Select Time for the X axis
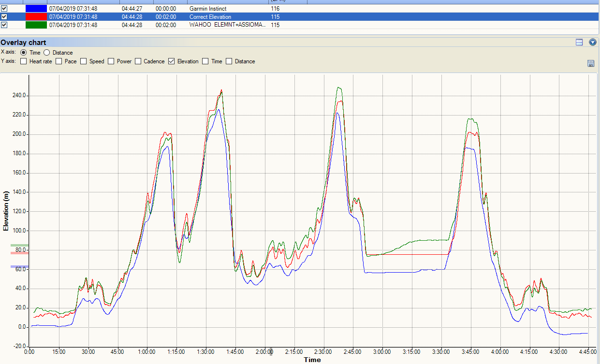Viewport: 600px width, 364px height. pyautogui.click(x=24, y=53)
